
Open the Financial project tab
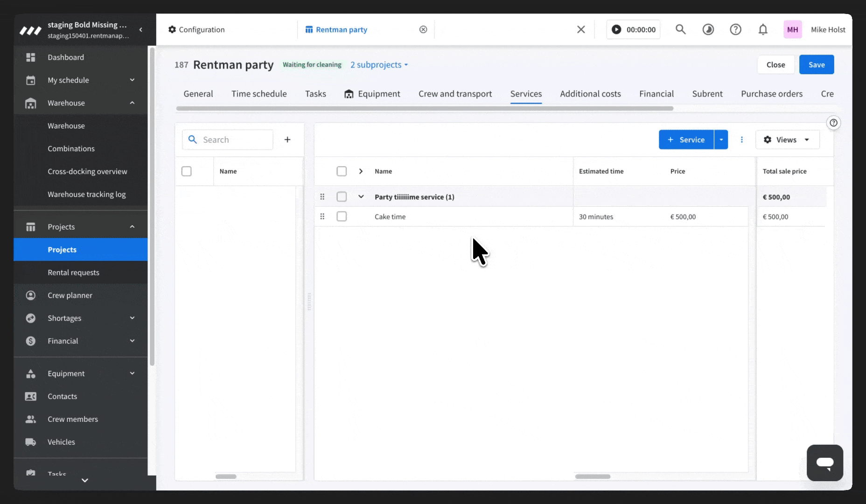click(x=656, y=94)
